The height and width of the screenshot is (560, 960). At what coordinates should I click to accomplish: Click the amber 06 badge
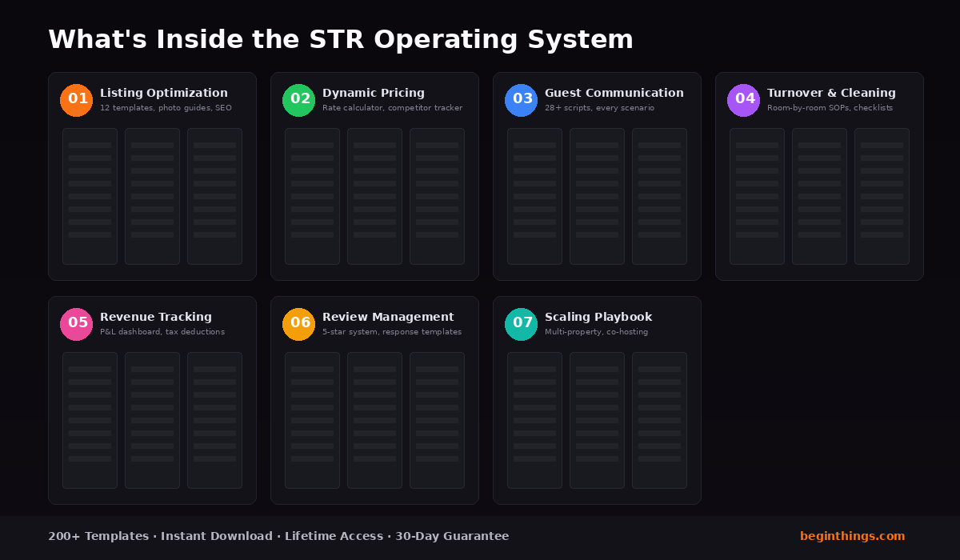[x=298, y=324]
